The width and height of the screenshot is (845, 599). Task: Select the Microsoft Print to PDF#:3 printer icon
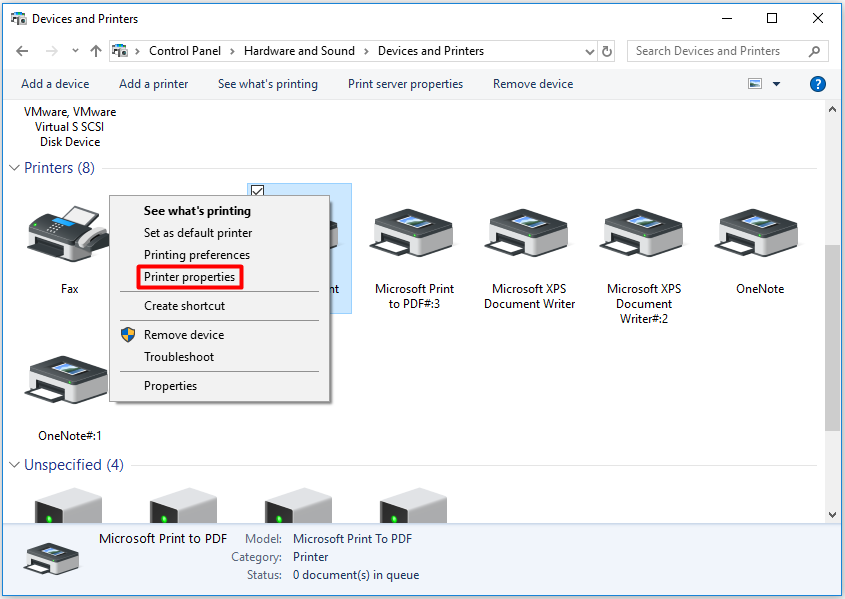click(x=414, y=233)
